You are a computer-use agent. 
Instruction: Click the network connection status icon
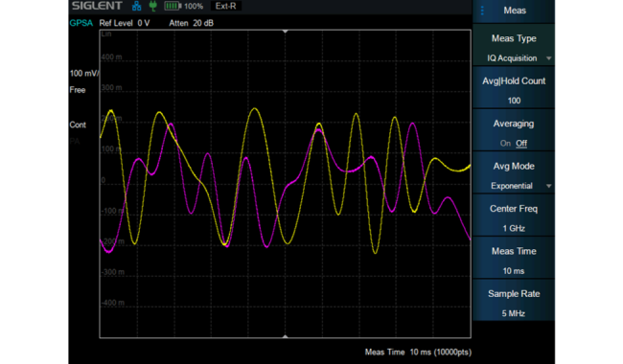click(137, 6)
